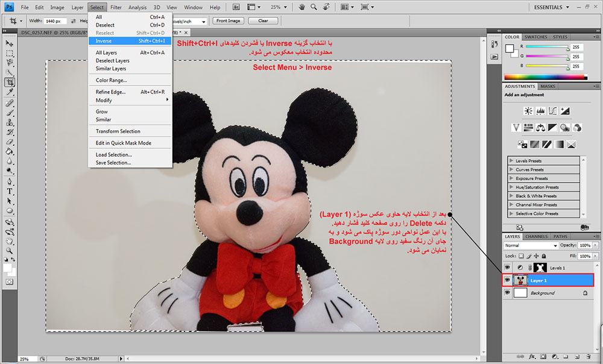This screenshot has width=603, height=364.
Task: Select the Pen tool
Action: click(9, 182)
